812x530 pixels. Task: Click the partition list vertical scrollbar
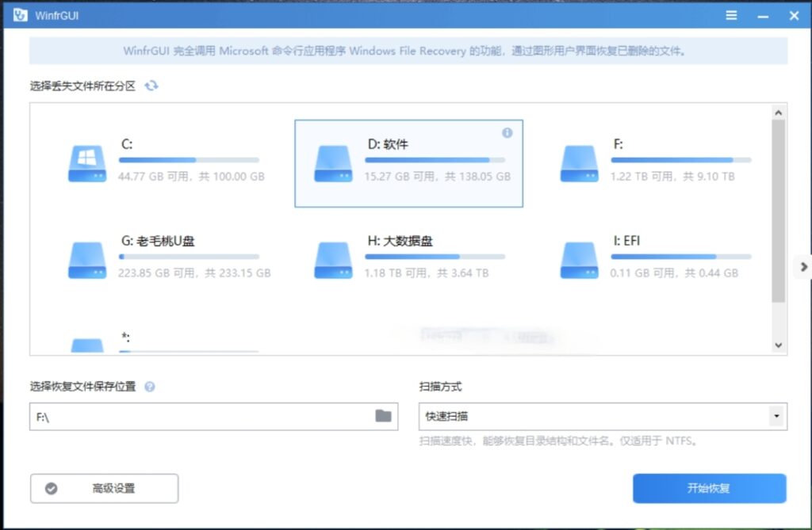778,211
